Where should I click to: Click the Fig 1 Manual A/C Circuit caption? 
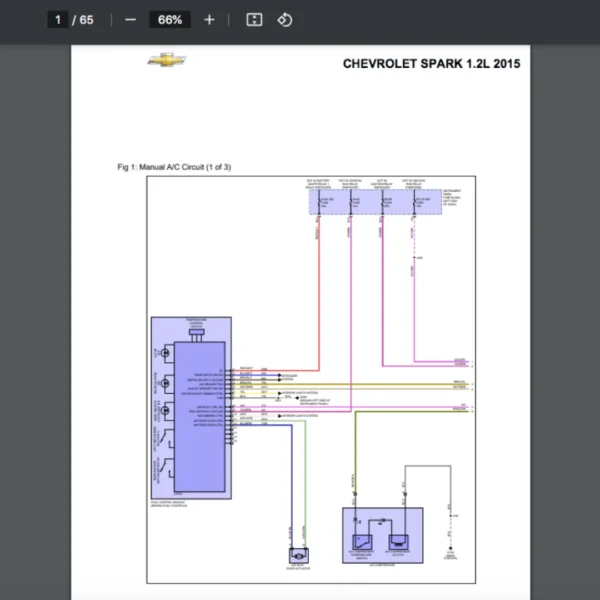point(174,167)
